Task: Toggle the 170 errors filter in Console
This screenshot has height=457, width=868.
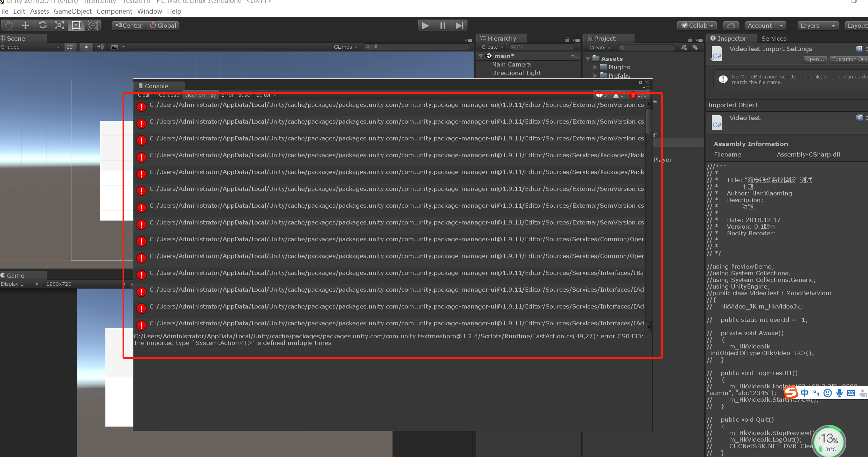Action: 638,95
